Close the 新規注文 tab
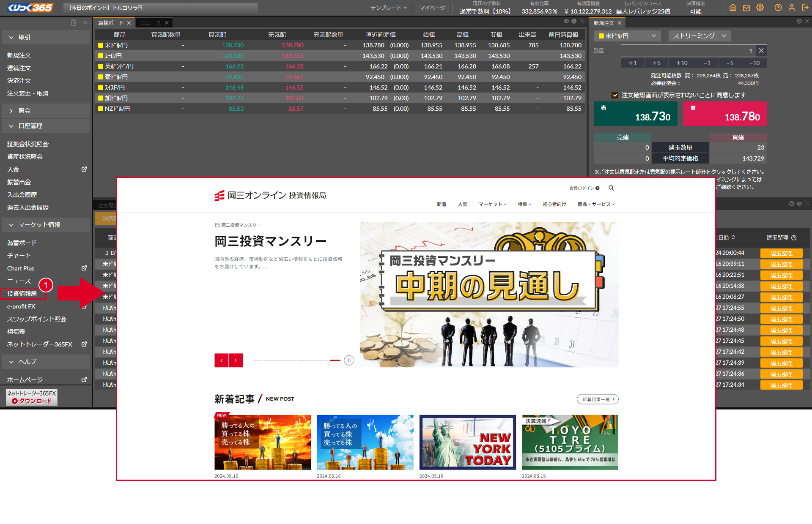 (x=620, y=23)
